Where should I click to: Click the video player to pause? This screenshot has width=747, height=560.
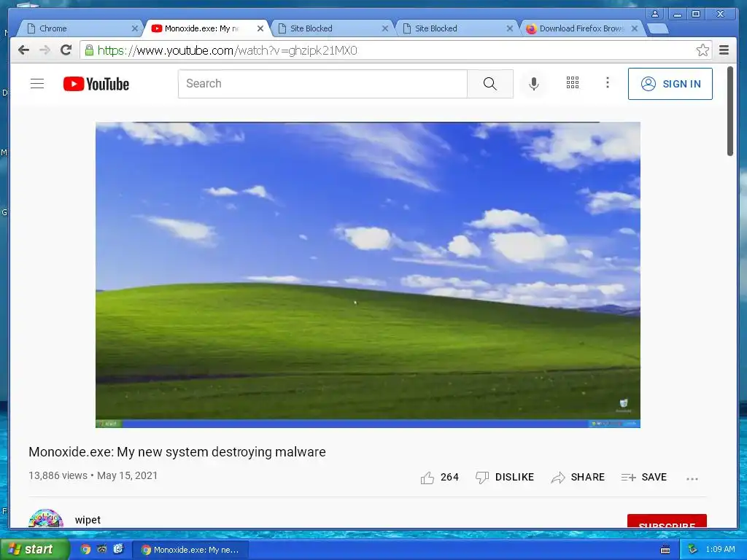tap(368, 275)
